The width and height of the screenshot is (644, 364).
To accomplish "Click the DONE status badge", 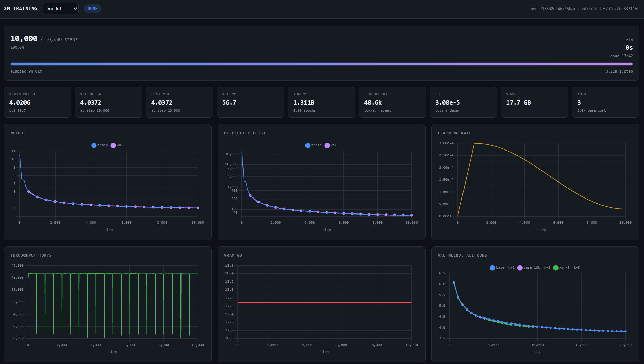I will tap(92, 9).
